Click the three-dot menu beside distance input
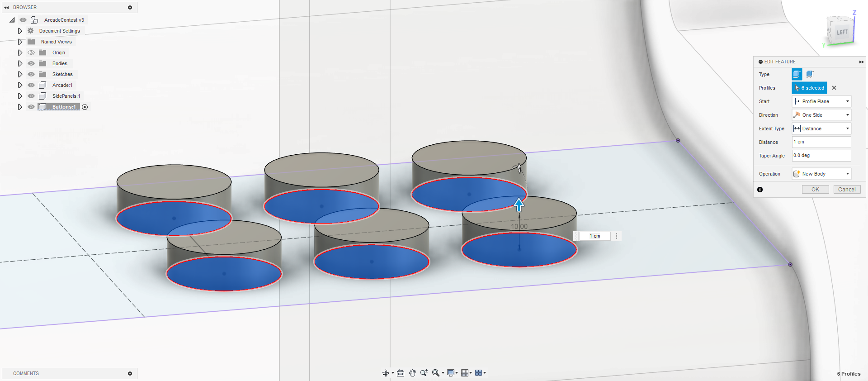The height and width of the screenshot is (381, 868). click(x=616, y=236)
